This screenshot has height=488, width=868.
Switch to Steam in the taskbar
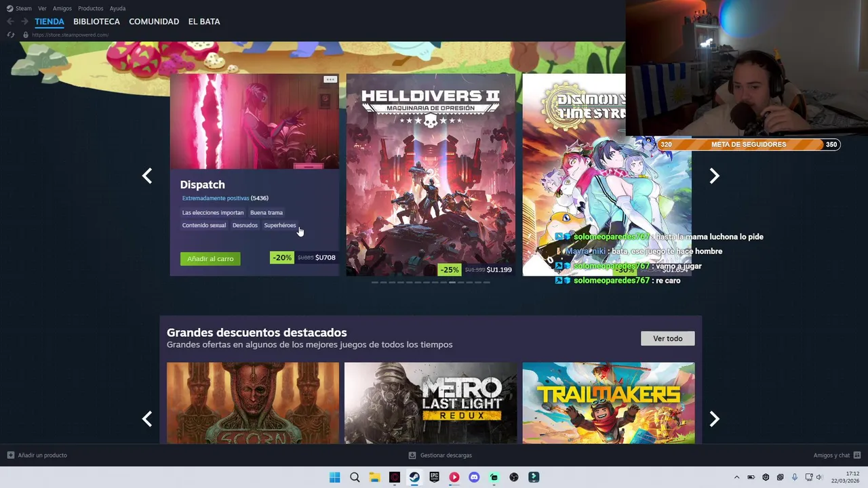pos(414,477)
